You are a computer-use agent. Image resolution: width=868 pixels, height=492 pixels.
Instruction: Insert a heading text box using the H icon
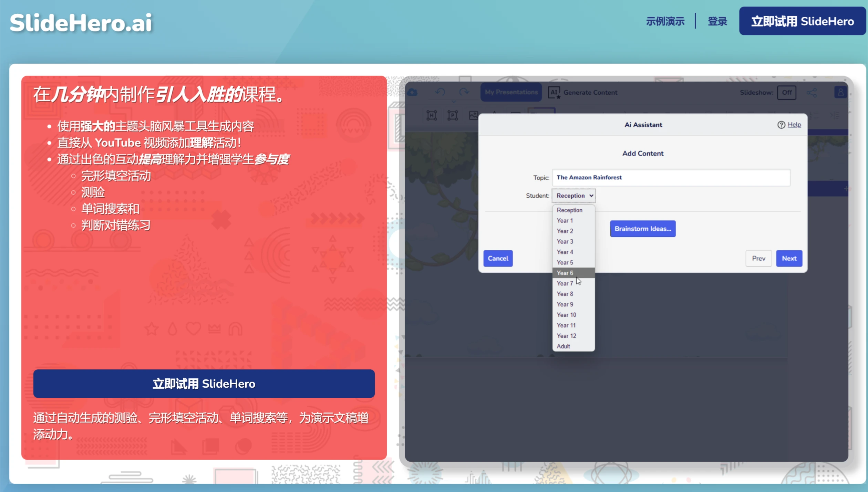pyautogui.click(x=432, y=116)
